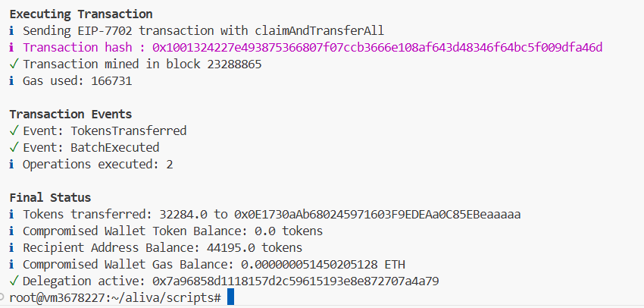Image resolution: width=644 pixels, height=308 pixels.
Task: Click the info icon before Sending EIP-7702
Action: [x=11, y=31]
